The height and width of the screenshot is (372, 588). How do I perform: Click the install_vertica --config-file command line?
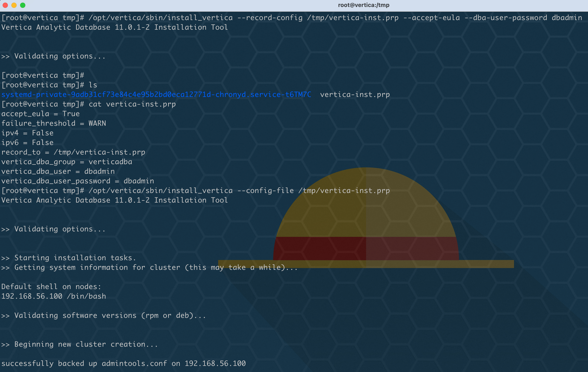(x=195, y=191)
